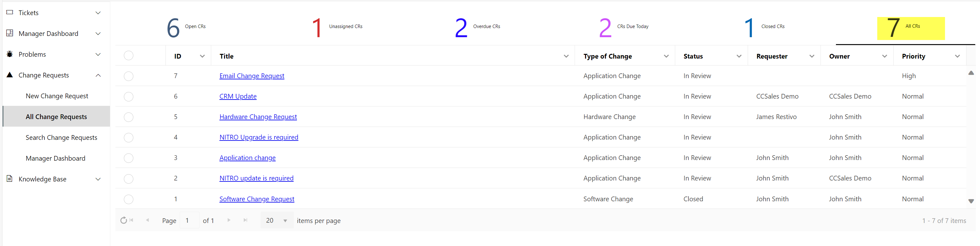Open the Title column filter dropdown
The height and width of the screenshot is (246, 980).
point(566,56)
